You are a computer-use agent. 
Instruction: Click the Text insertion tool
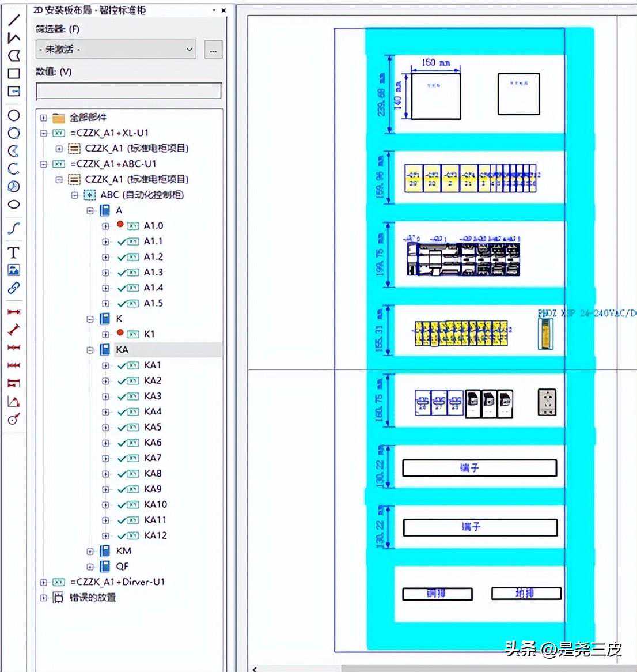point(14,252)
